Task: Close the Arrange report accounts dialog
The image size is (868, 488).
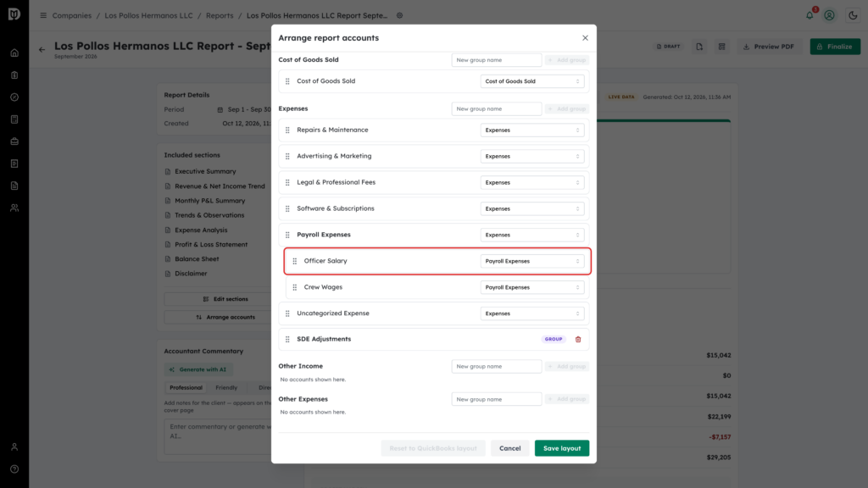Action: pyautogui.click(x=585, y=38)
